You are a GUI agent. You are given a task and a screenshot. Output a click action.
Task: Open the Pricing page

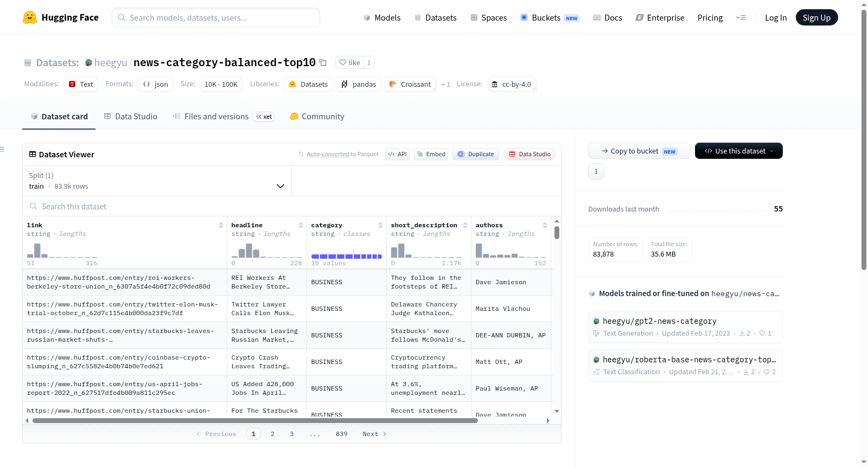[x=710, y=17]
